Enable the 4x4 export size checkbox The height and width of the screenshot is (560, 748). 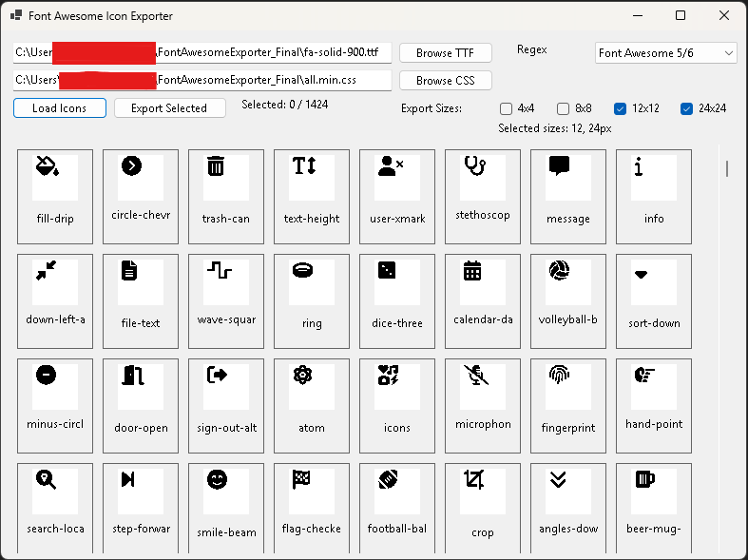[x=506, y=108]
